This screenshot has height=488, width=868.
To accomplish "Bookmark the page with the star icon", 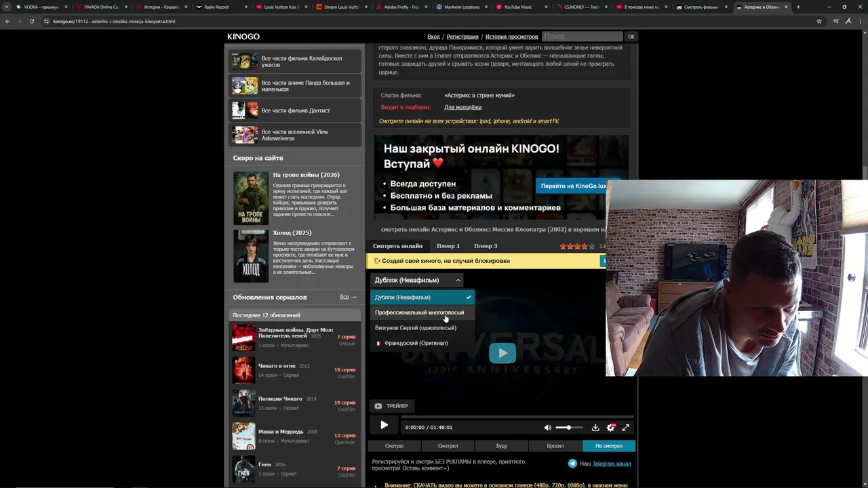I will pos(819,21).
